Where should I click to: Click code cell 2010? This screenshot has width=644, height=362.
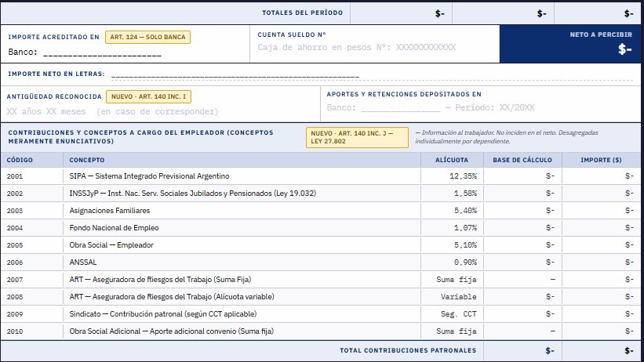click(15, 331)
